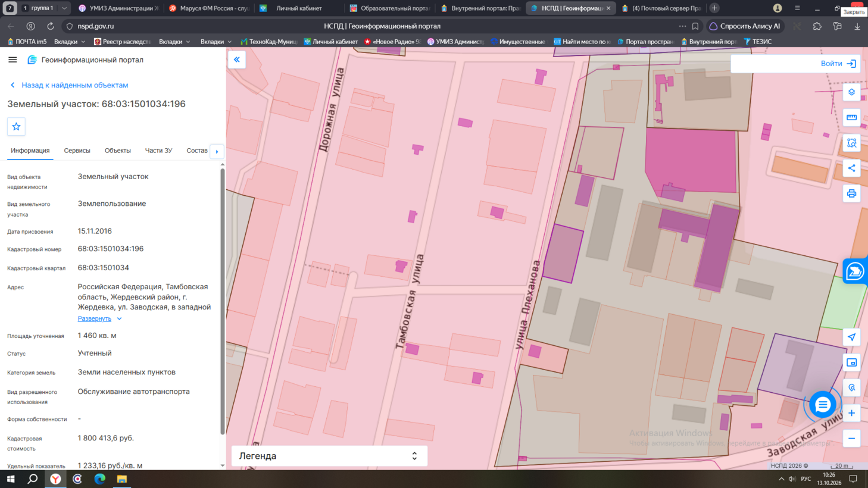Locate my position on the map
The height and width of the screenshot is (488, 868).
click(x=852, y=337)
